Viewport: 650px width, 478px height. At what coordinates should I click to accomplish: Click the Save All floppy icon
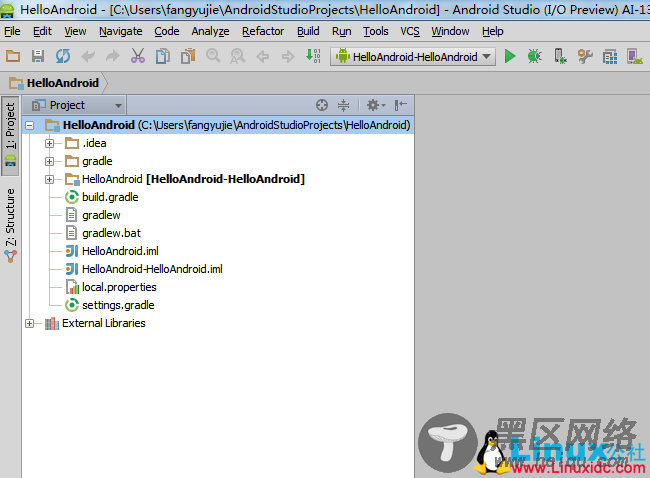[38, 56]
